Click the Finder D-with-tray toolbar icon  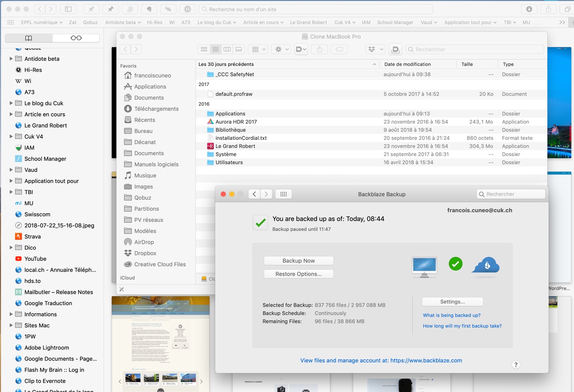point(395,49)
